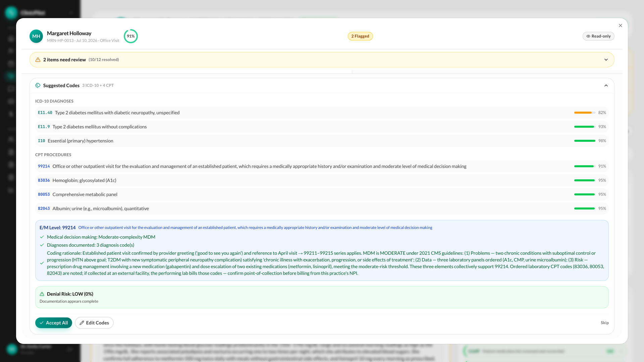644x362 pixels.
Task: Click the MH patient avatar
Action: [36, 36]
